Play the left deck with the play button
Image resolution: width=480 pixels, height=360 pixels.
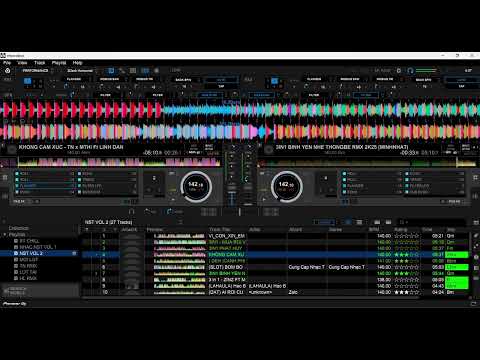pyautogui.click(x=173, y=199)
